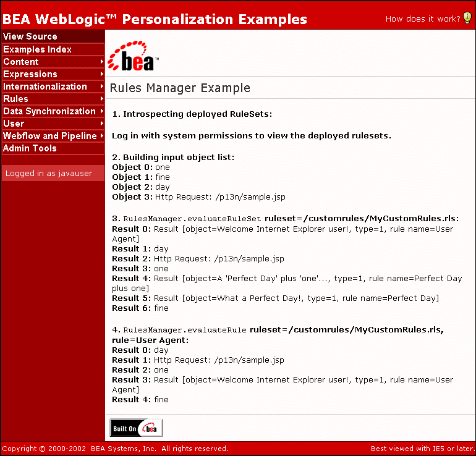
Task: Open the How does it work? link
Action: tap(423, 19)
